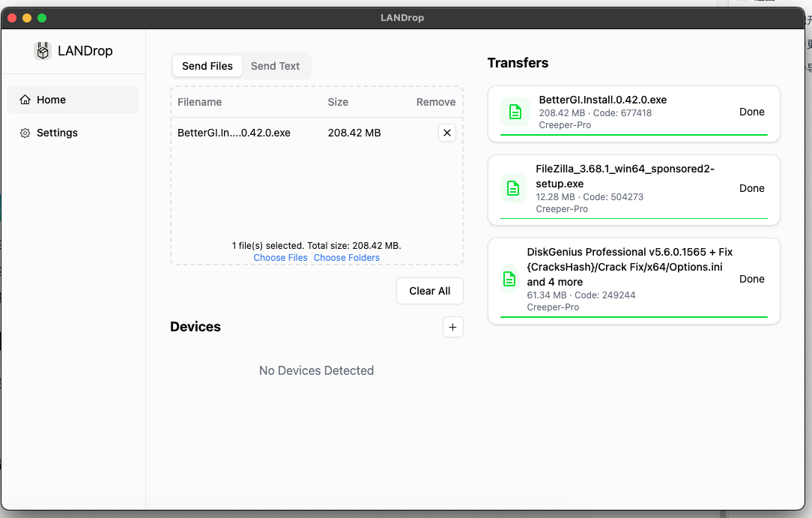Click the Home house icon in sidebar
Viewport: 812px width, 518px height.
click(x=25, y=100)
